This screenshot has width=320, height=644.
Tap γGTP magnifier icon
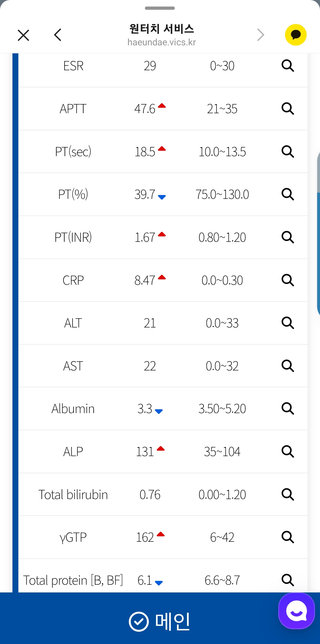(x=288, y=537)
